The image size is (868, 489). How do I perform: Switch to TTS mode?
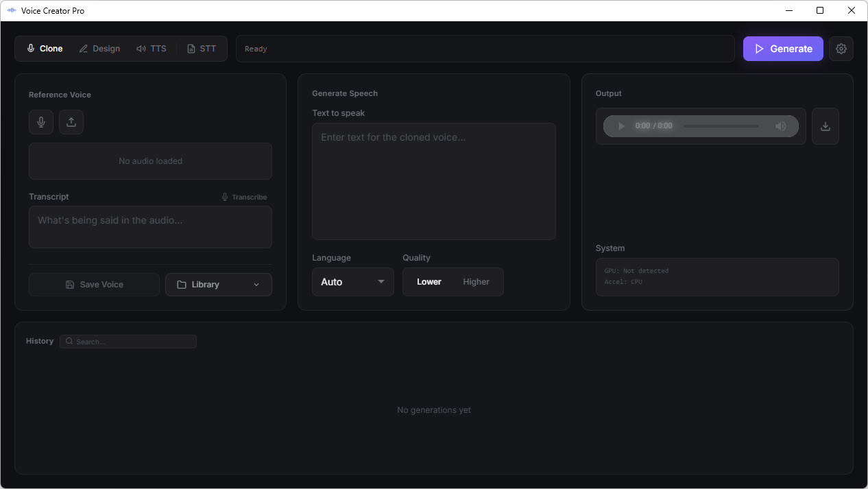tap(152, 48)
